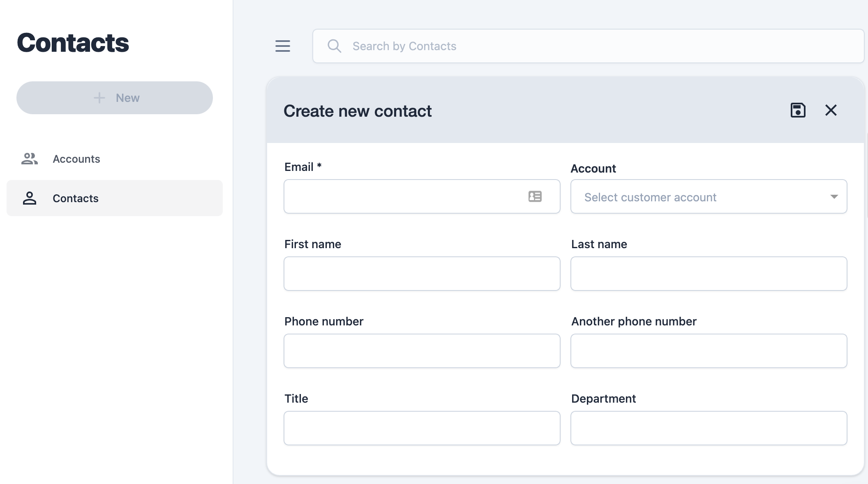
Task: Click the First name input field
Action: point(422,274)
